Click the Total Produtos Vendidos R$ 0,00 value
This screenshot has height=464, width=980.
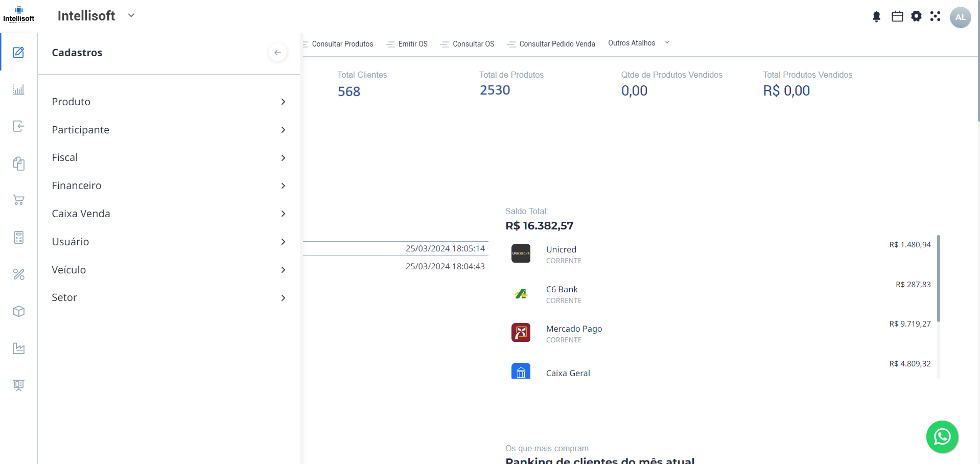(786, 90)
